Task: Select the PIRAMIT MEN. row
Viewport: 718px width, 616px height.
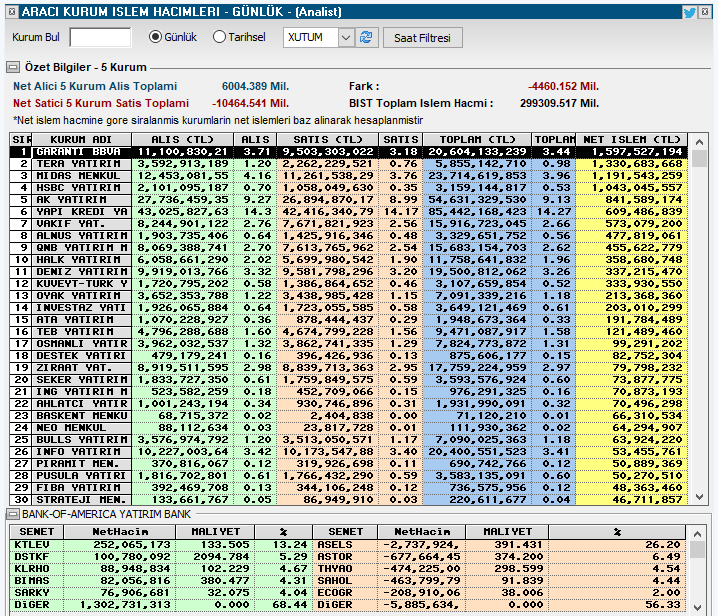Action: 348,463
